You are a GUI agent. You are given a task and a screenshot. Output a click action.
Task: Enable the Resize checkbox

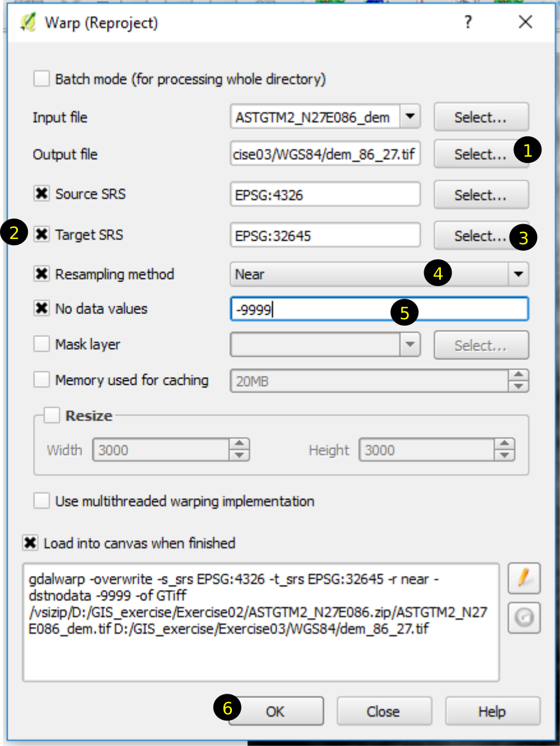[x=53, y=416]
